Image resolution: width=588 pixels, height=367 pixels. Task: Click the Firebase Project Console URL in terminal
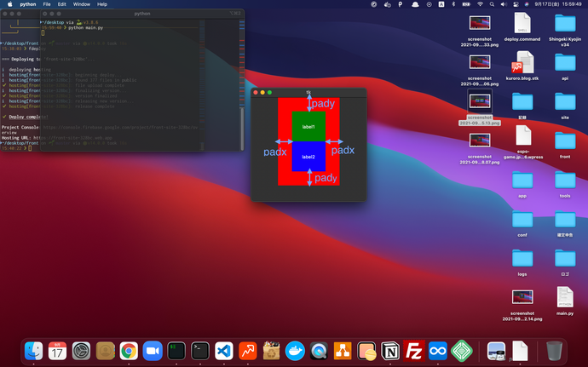pos(120,128)
